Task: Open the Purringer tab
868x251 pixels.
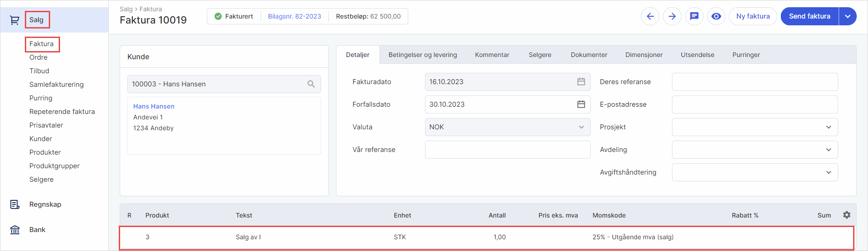Action: pyautogui.click(x=746, y=55)
